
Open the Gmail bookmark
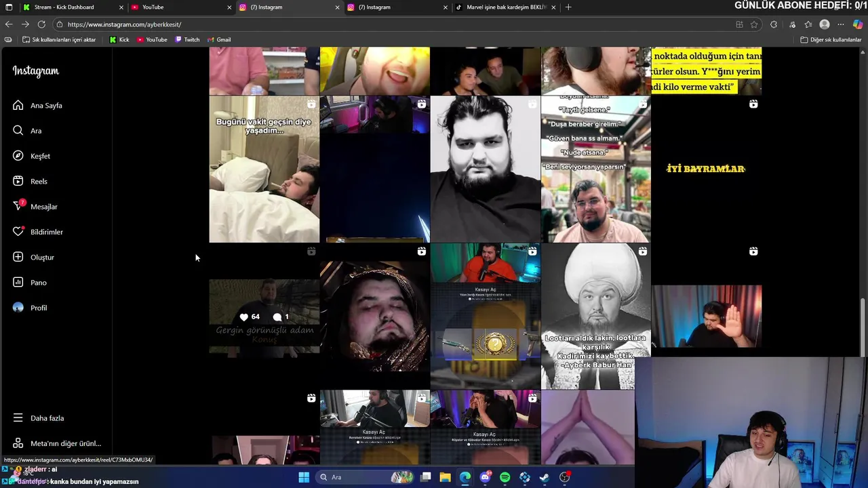click(219, 39)
